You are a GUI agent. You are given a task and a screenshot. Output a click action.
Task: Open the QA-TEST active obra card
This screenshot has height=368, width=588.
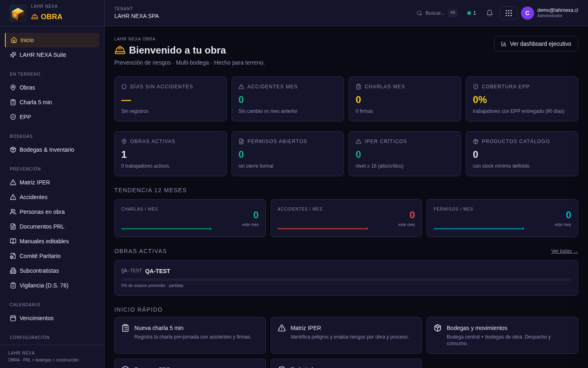coord(346,278)
